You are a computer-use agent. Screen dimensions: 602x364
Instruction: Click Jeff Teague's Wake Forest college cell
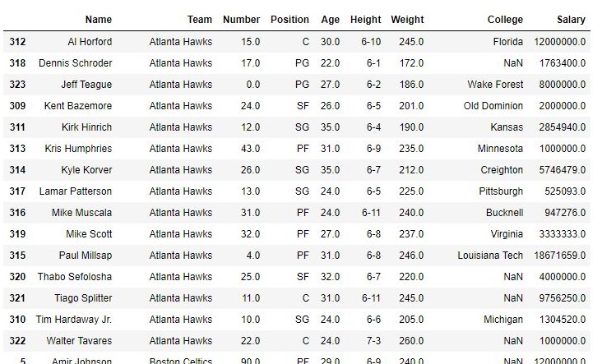[x=495, y=85]
